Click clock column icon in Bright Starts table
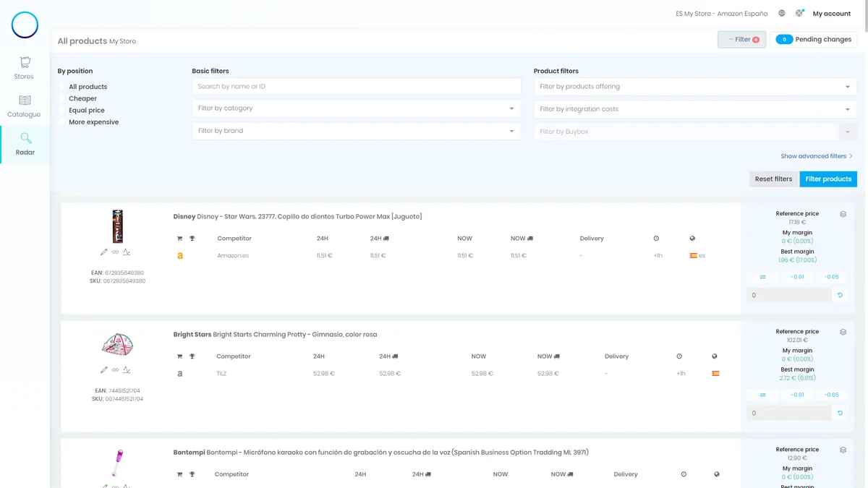Image resolution: width=868 pixels, height=488 pixels. coord(679,356)
